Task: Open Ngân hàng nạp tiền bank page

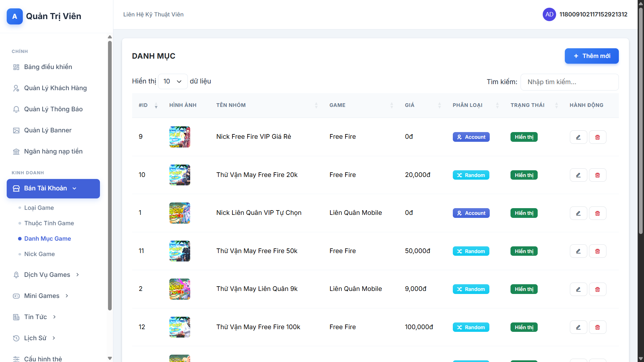Action: click(x=53, y=152)
